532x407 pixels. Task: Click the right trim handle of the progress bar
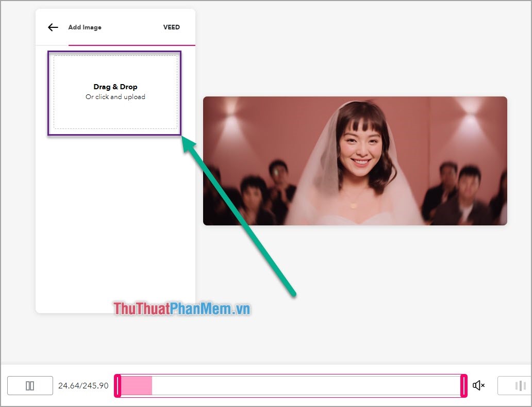[x=463, y=385]
